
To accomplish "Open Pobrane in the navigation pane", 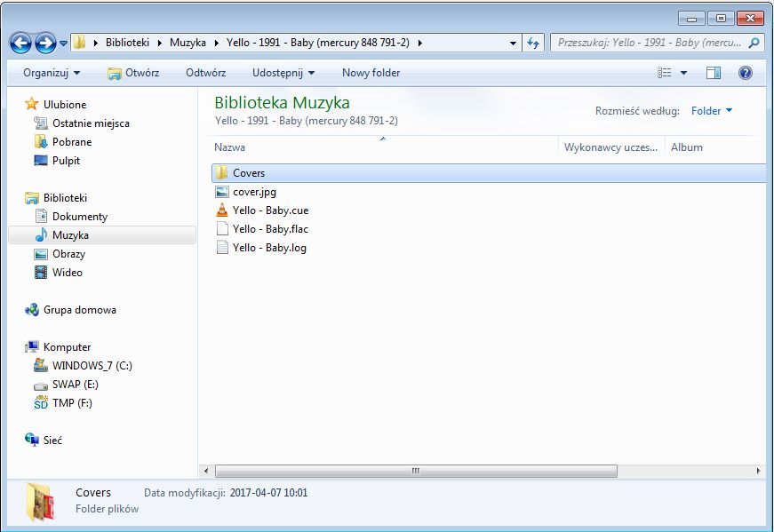I will (x=72, y=141).
